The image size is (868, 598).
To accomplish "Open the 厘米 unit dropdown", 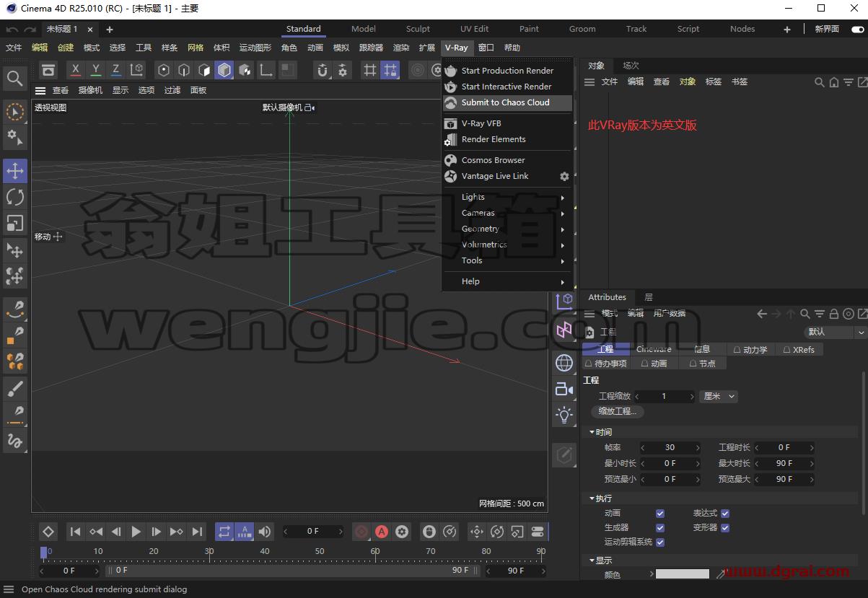I will tap(719, 396).
